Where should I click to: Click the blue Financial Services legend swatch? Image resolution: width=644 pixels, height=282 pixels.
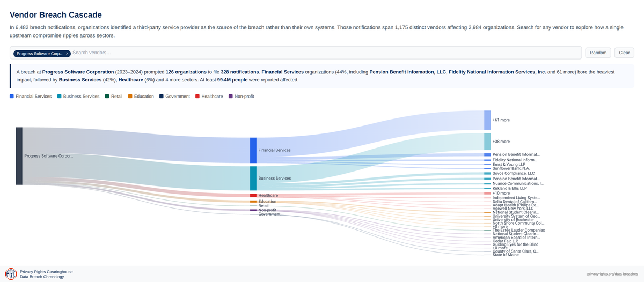[12, 97]
